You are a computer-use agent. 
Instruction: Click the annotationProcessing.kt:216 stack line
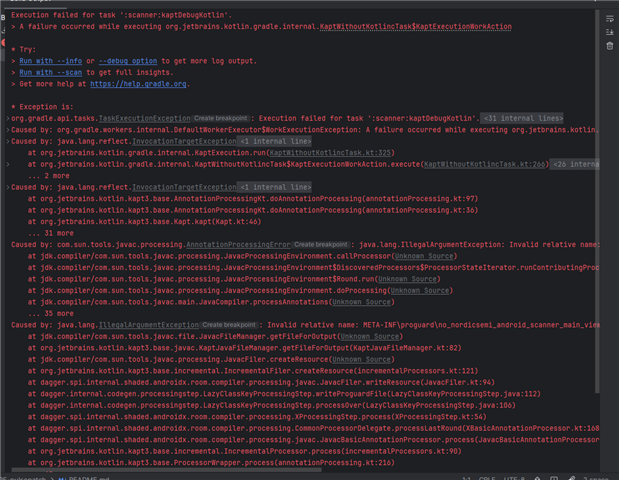coord(211,462)
